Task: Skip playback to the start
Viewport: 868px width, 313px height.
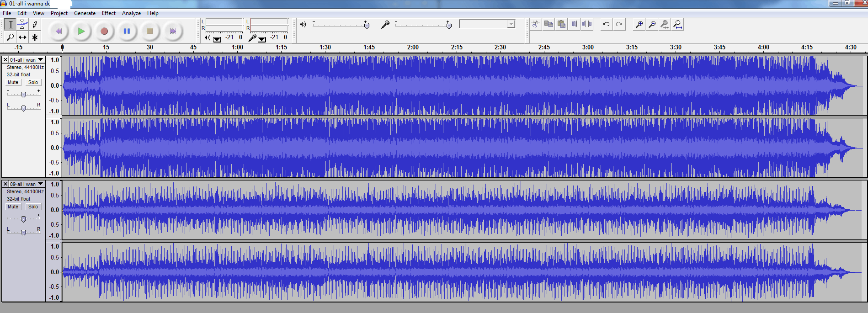Action: (59, 31)
